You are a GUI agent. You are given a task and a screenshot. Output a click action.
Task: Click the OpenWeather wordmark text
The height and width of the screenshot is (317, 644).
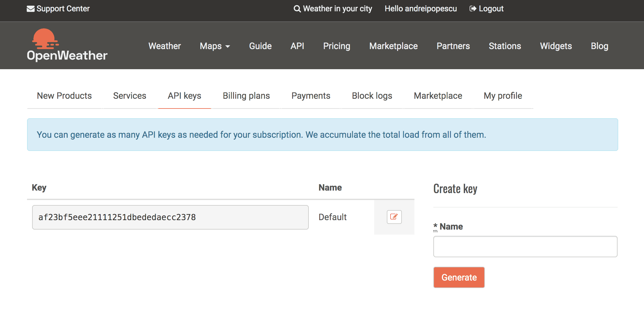coord(67,56)
